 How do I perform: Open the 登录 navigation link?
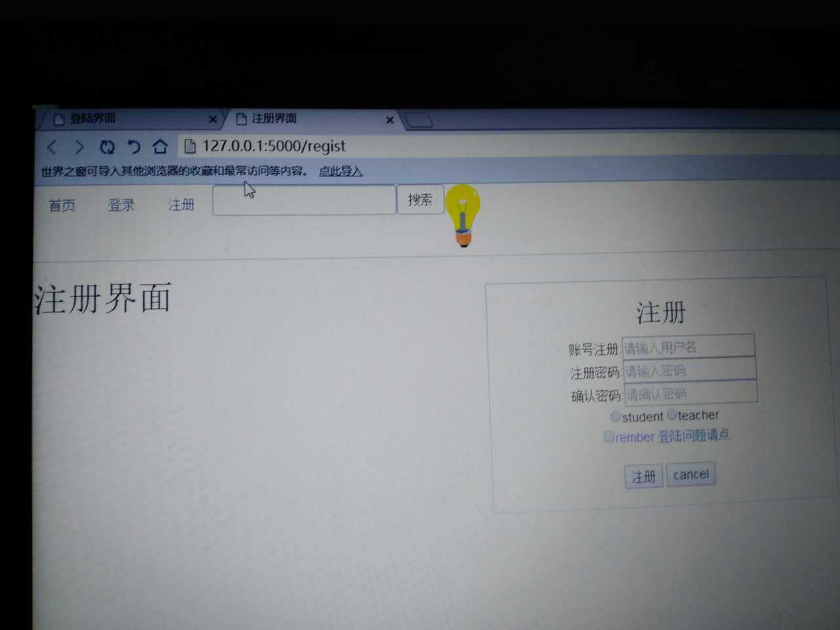pos(121,205)
